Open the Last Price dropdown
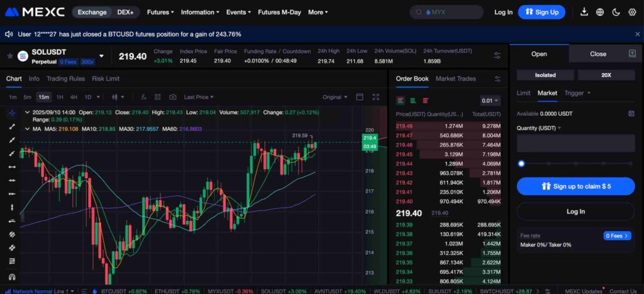Screen dimensions: 644x294 click(199, 97)
